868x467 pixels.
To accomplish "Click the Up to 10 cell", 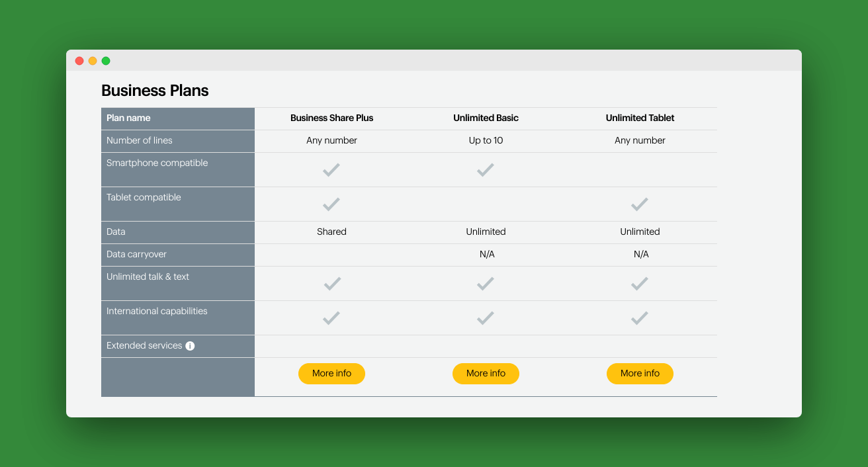I will click(486, 141).
